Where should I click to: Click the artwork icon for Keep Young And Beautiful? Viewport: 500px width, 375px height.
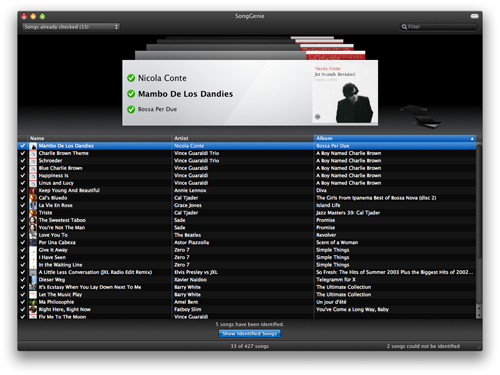33,191
